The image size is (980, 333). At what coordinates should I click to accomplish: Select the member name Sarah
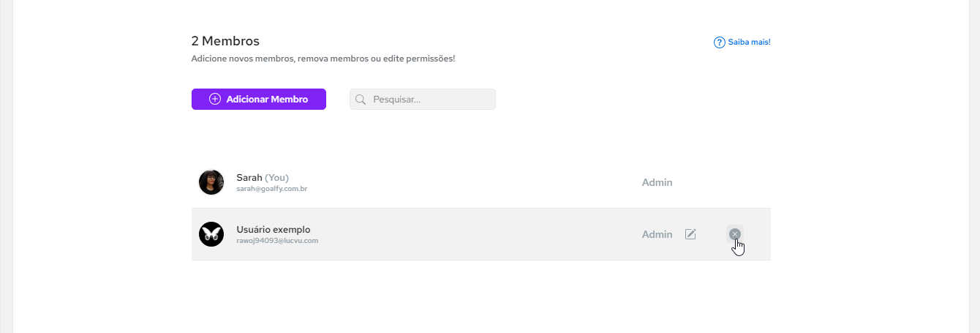pos(249,178)
